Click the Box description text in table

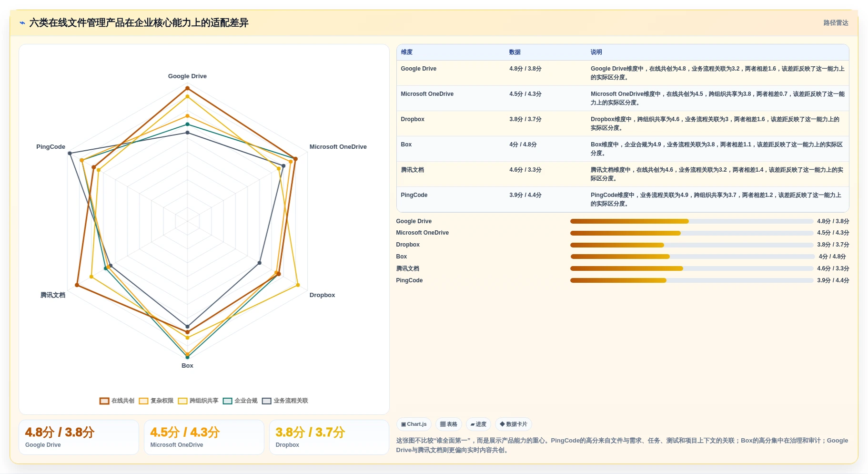[x=717, y=149]
